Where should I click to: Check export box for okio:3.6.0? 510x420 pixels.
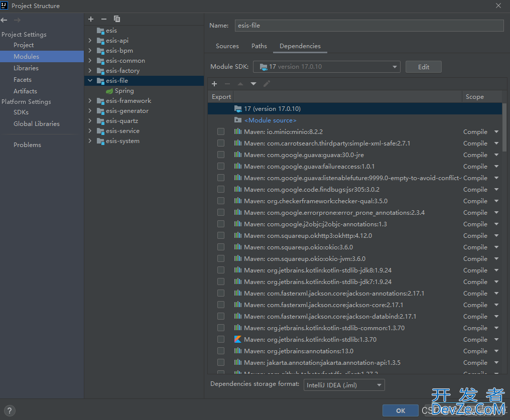coord(221,247)
